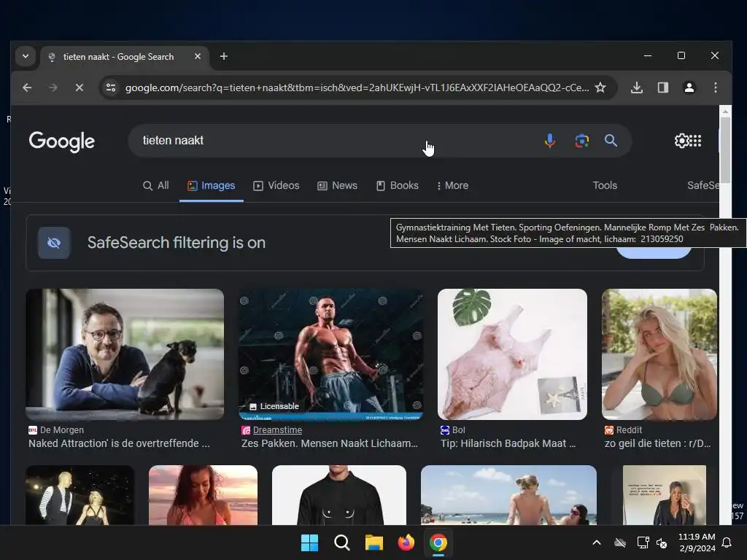Click Licensable badge on image

pos(274,406)
